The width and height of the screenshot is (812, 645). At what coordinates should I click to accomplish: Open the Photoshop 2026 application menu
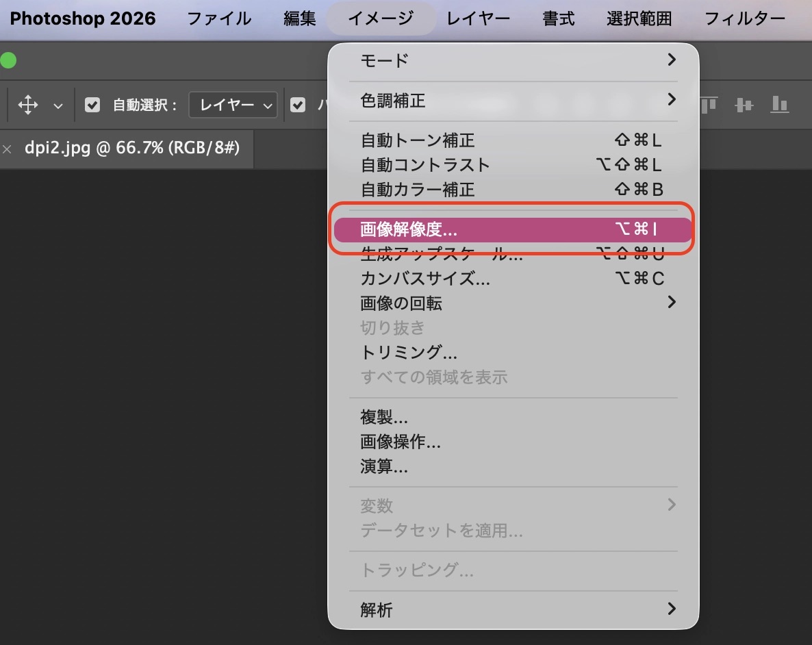pyautogui.click(x=82, y=18)
